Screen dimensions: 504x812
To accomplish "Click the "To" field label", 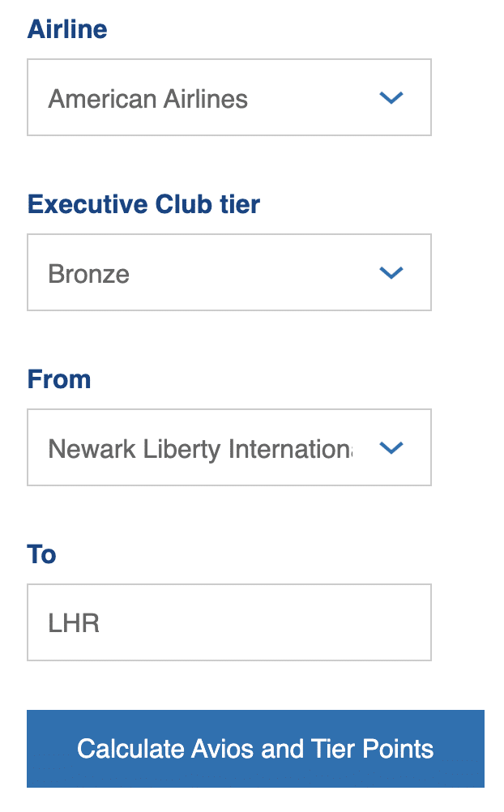I will click(42, 554).
